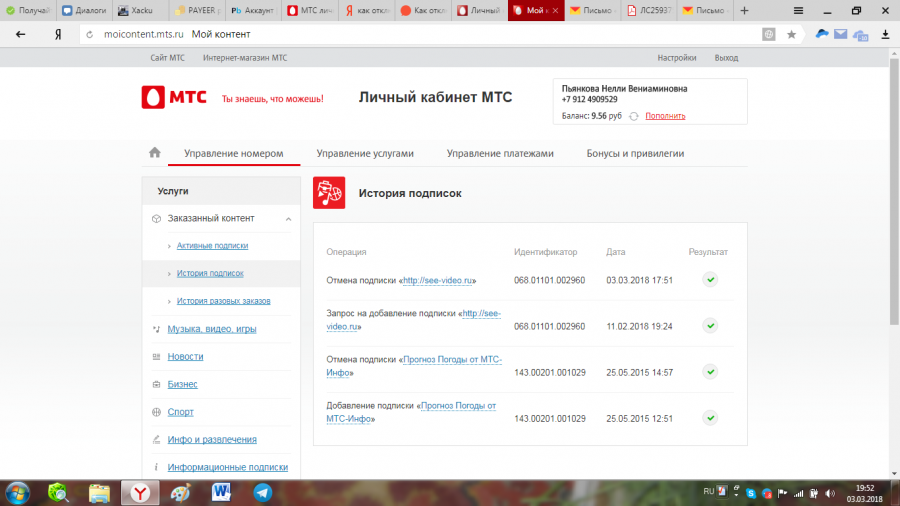Open the Бизнес category
This screenshot has height=506, width=900.
pos(183,384)
